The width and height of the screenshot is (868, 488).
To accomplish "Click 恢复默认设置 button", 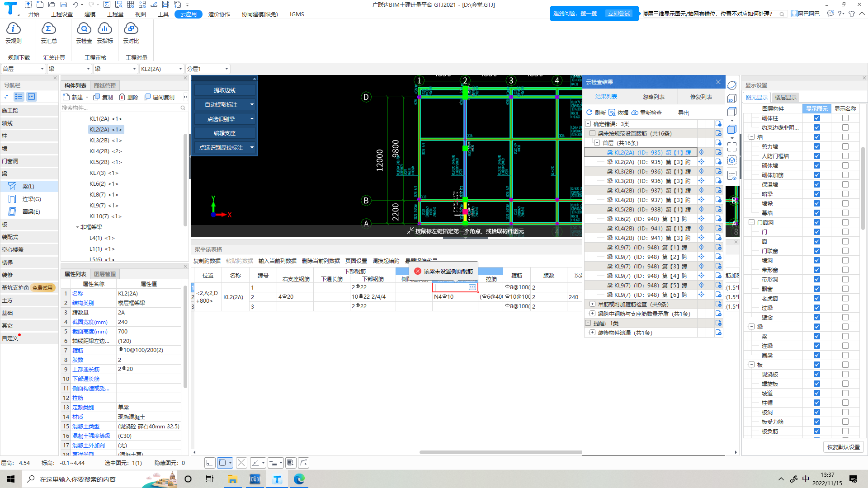I will coord(843,447).
